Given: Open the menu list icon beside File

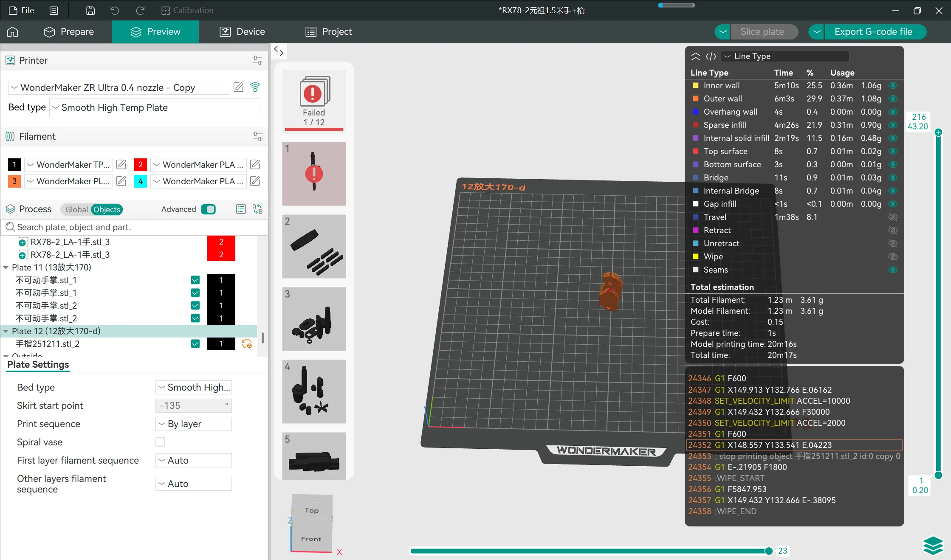Looking at the screenshot, I should coord(54,11).
